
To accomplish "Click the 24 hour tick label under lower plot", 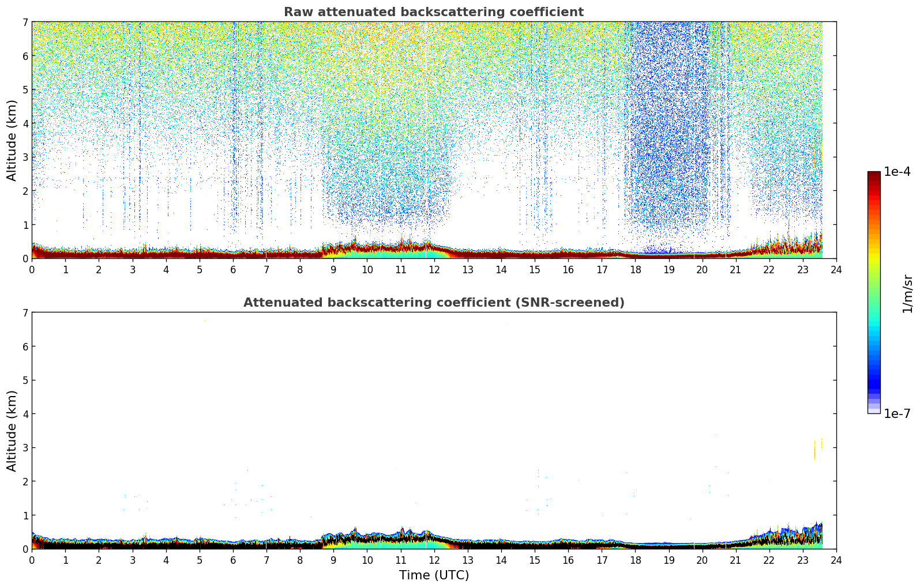I will pyautogui.click(x=836, y=560).
